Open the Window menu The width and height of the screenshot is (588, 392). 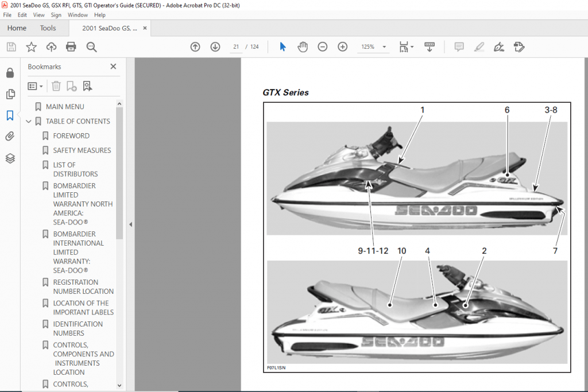(78, 15)
